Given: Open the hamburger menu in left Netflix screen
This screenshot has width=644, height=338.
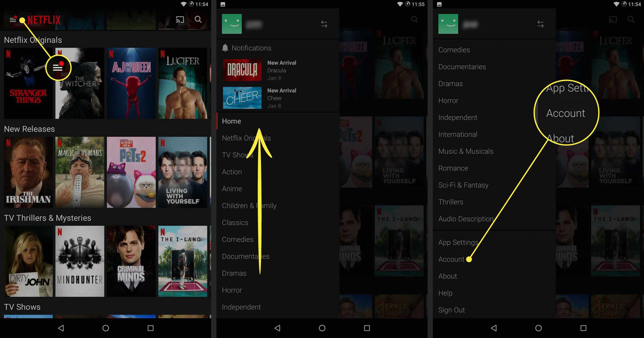Looking at the screenshot, I should click(x=13, y=20).
